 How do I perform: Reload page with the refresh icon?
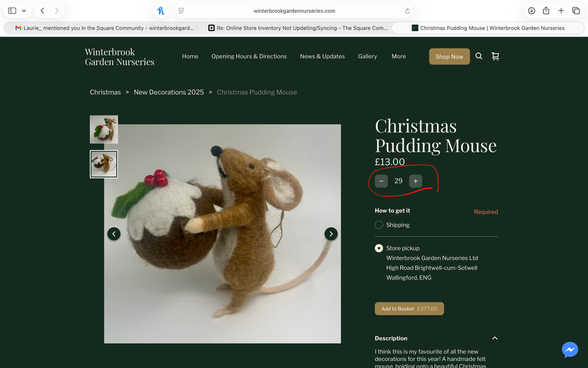tap(407, 11)
